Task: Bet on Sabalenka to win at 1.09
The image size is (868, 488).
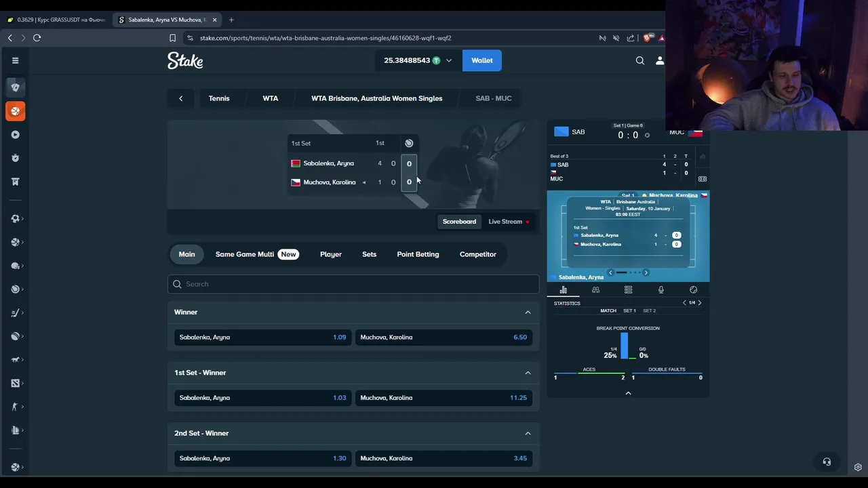Action: click(262, 337)
